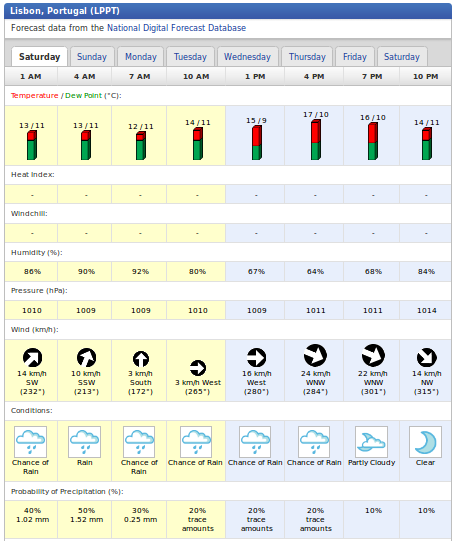Click the 1 PM West wind arrow icon

point(256,357)
